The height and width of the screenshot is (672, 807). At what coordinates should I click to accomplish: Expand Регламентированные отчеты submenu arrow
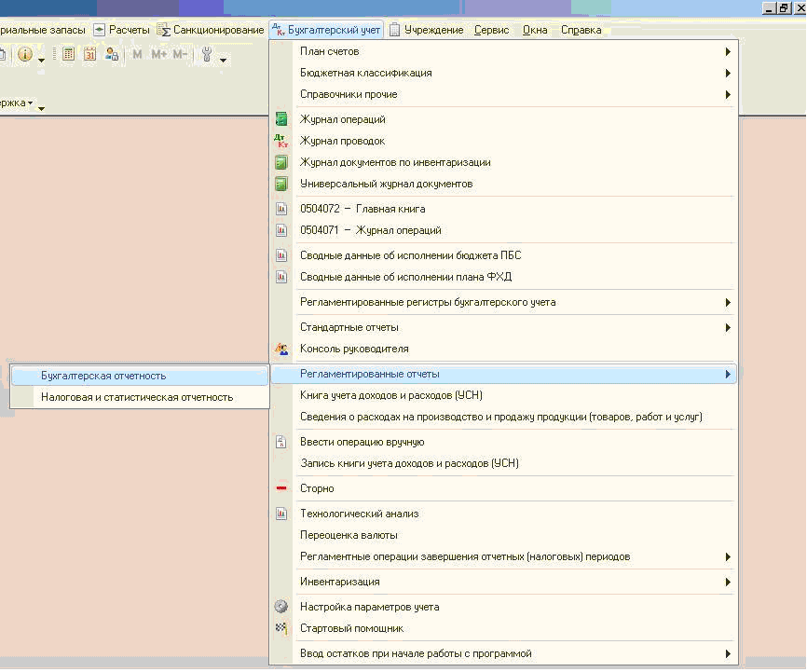pyautogui.click(x=728, y=374)
